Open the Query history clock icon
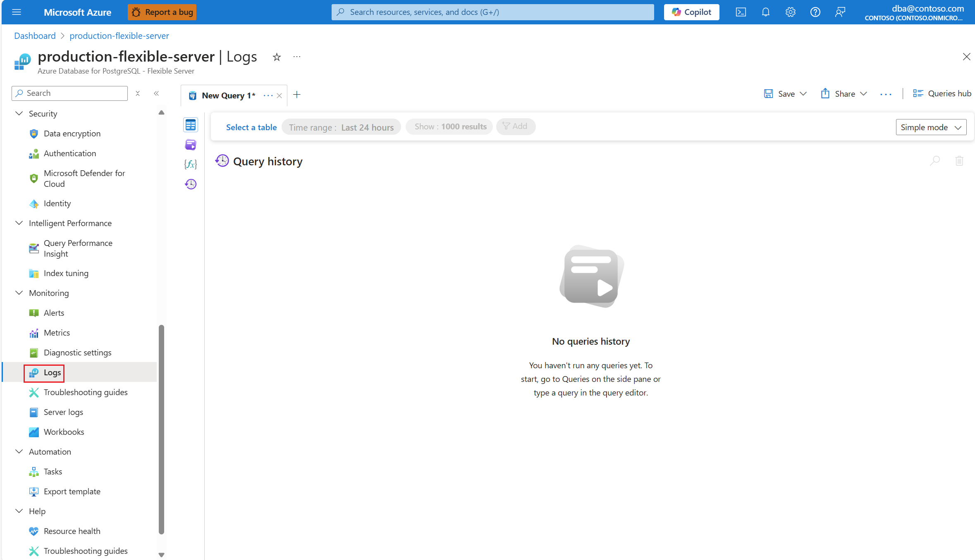Viewport: 975px width, 560px height. (191, 184)
